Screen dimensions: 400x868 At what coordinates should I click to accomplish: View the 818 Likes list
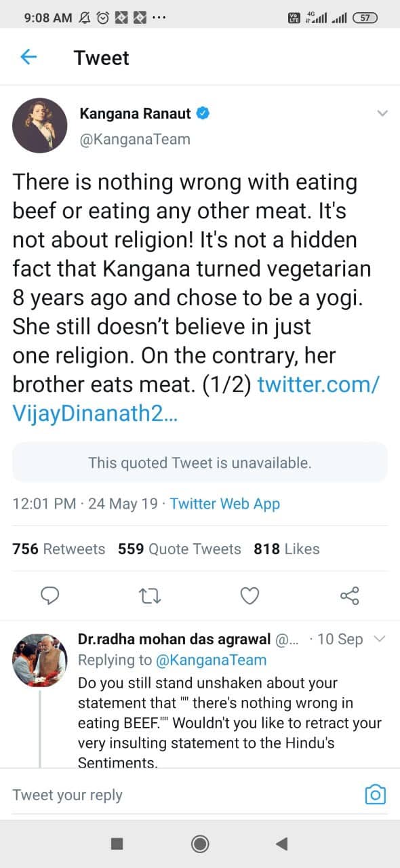click(x=287, y=549)
